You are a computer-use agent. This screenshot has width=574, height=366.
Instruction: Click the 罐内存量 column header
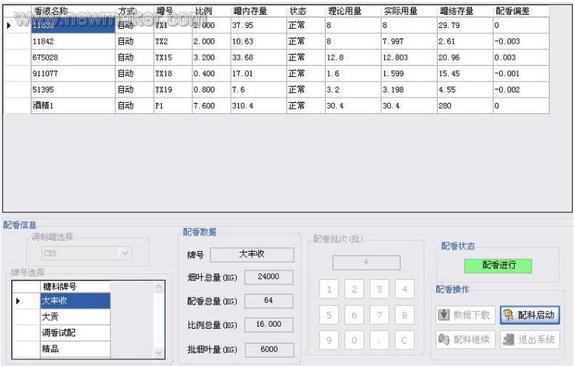[x=258, y=11]
